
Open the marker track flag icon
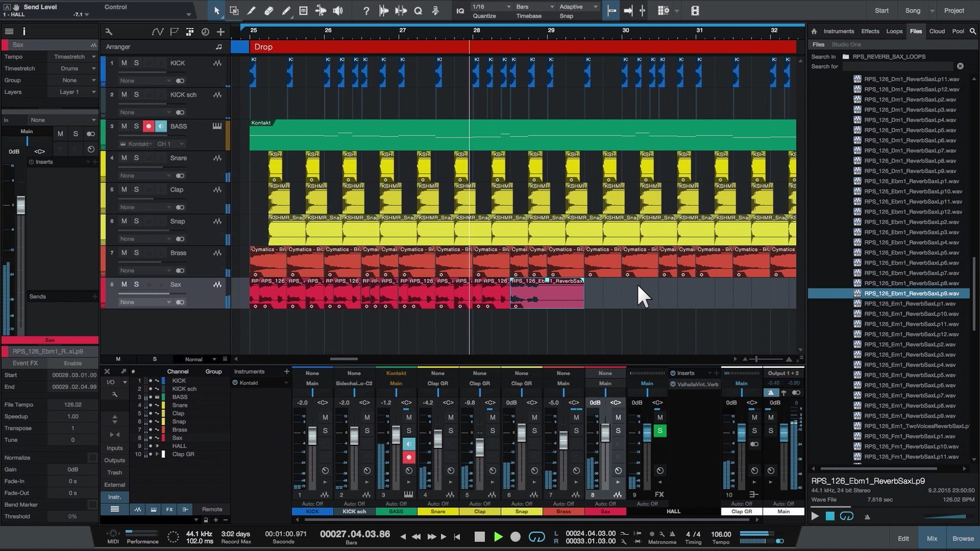coord(174,31)
